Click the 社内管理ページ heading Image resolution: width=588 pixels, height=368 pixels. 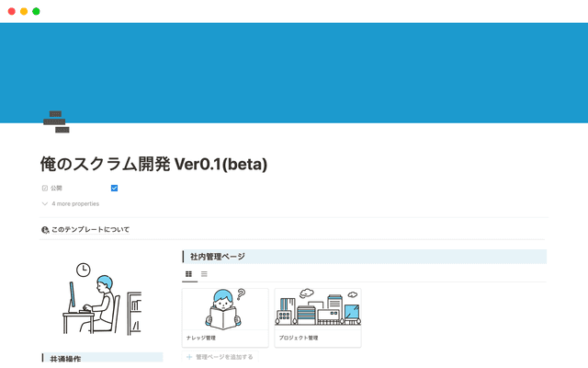(217, 257)
